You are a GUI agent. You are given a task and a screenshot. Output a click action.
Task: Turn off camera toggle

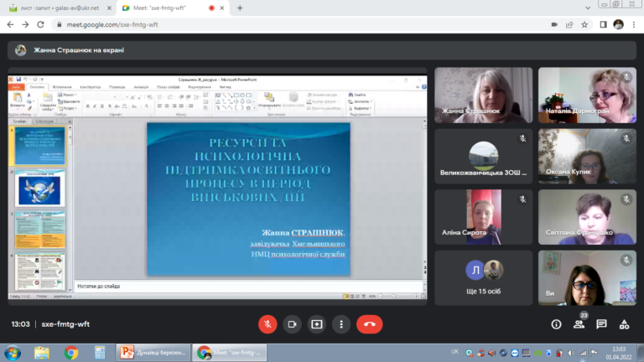coord(292,324)
